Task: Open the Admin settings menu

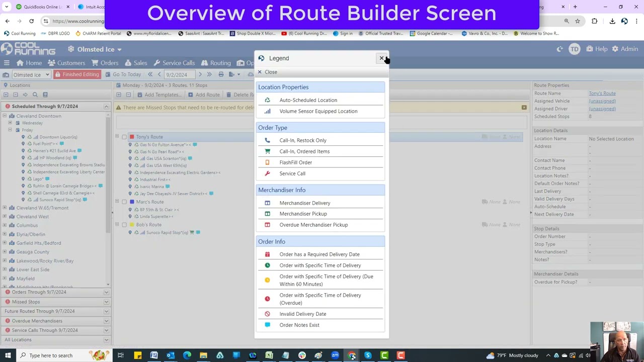Action: (x=625, y=49)
